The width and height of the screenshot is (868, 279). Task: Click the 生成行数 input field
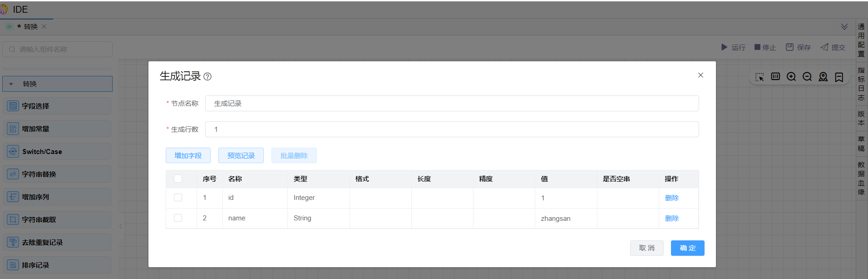(x=452, y=130)
